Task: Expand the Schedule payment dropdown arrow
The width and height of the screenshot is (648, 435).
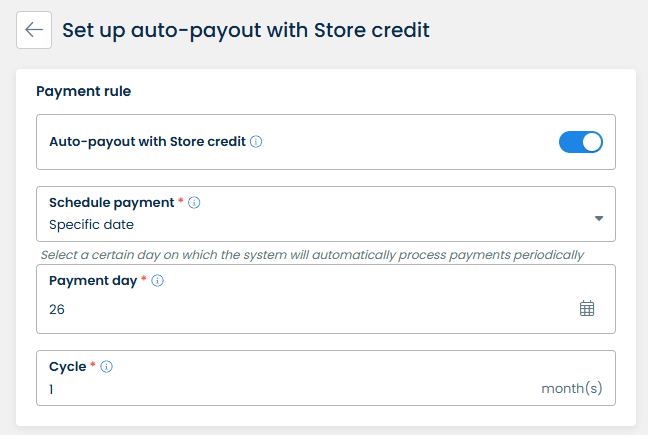Action: [598, 218]
